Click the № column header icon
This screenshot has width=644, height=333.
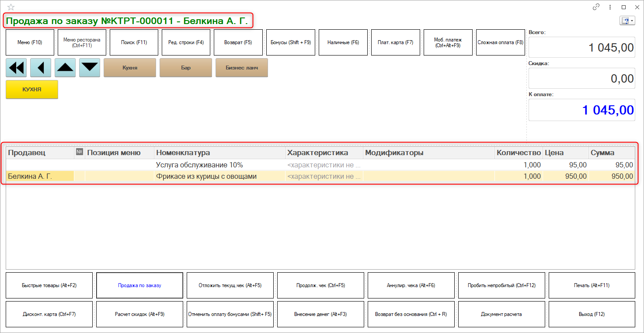tap(80, 152)
